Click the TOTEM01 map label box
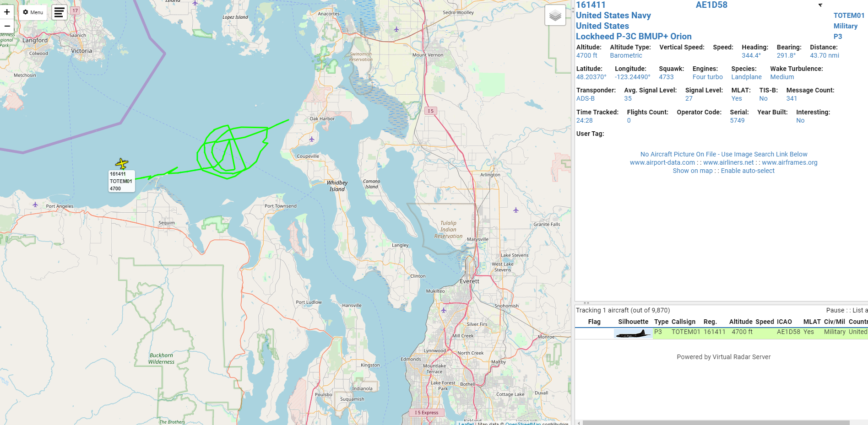 [121, 181]
